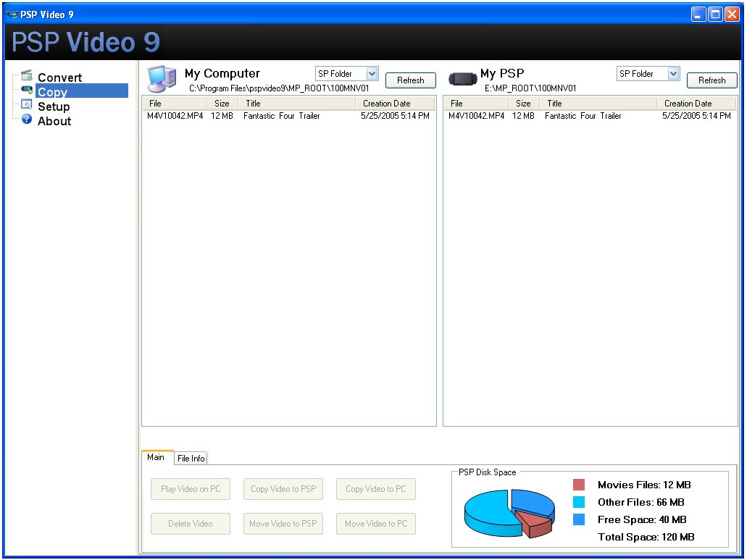Sort My PSP list by File column
This screenshot has height=560, width=747.
tap(476, 104)
